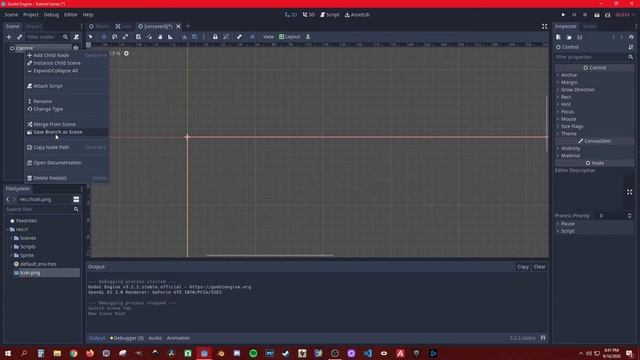The image size is (640, 360).
Task: Expand the Scripts folder in FileSystem
Action: tap(11, 247)
